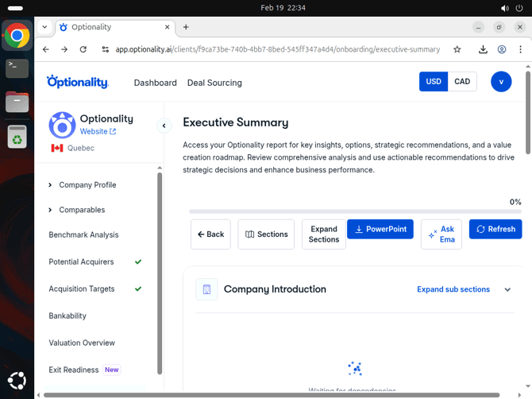Click the sidebar vertical scrollbar
532x399 pixels.
click(160, 273)
